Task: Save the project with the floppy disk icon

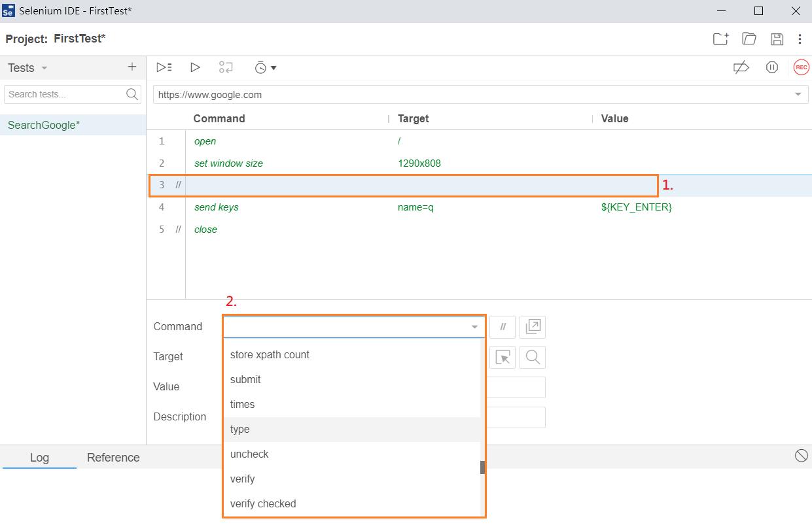Action: point(777,39)
